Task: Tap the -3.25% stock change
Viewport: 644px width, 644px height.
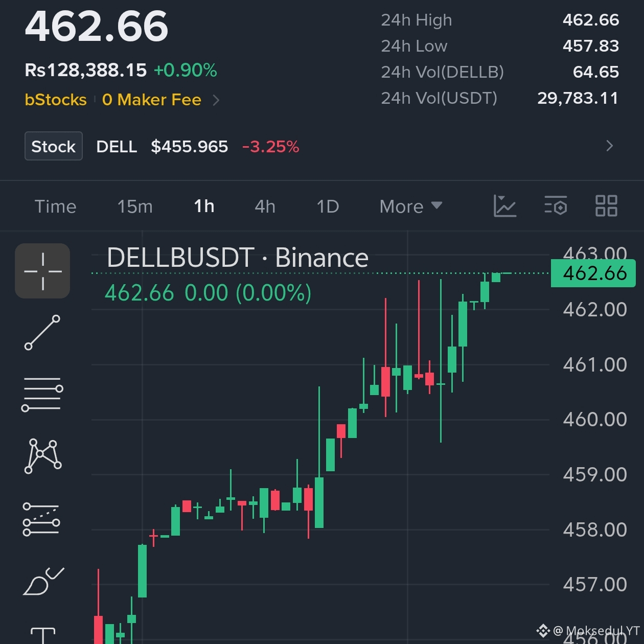Action: coord(270,147)
